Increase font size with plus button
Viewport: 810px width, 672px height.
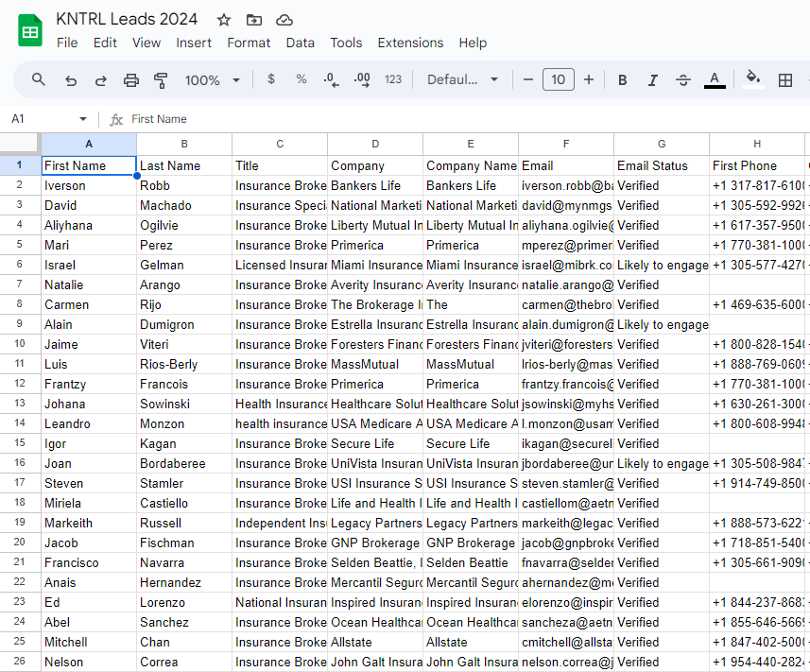(589, 79)
